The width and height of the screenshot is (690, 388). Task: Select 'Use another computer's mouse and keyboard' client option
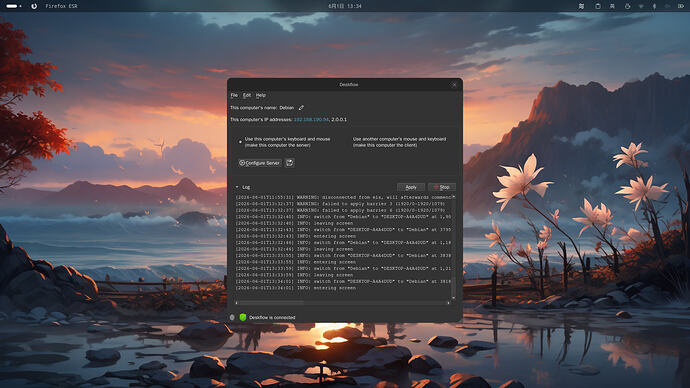click(x=396, y=142)
